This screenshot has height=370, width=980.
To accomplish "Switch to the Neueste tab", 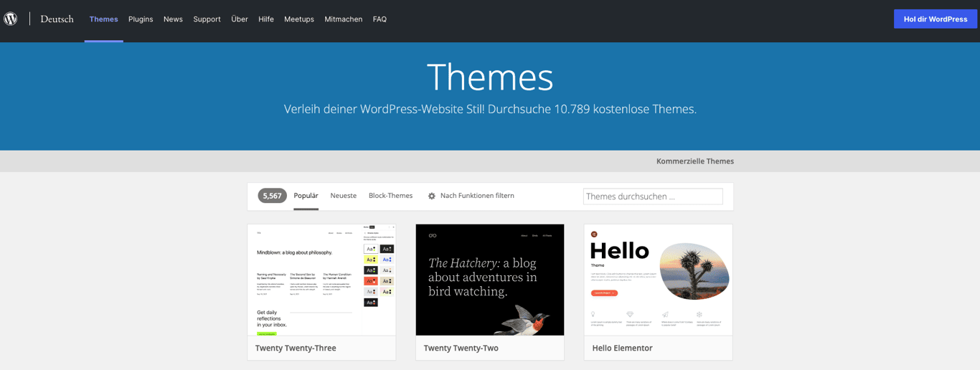I will 344,196.
